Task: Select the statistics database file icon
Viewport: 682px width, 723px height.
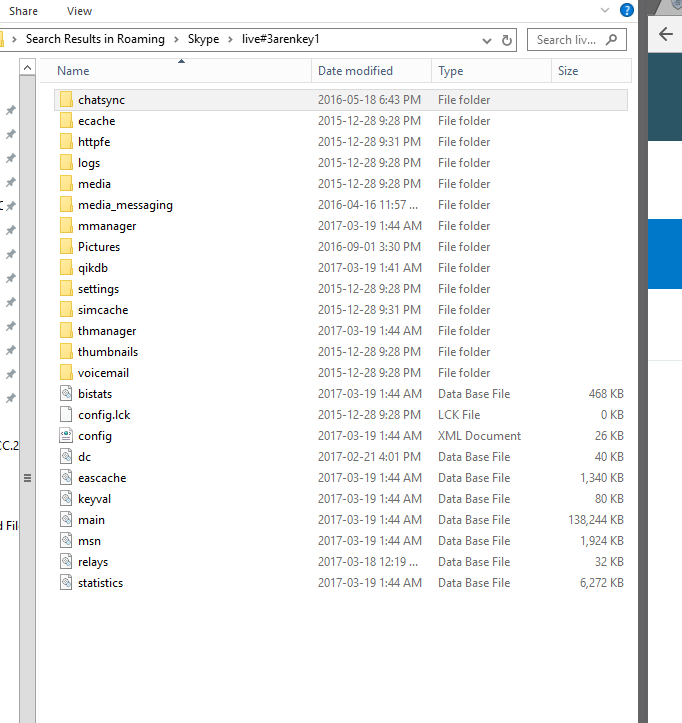Action: tap(66, 582)
